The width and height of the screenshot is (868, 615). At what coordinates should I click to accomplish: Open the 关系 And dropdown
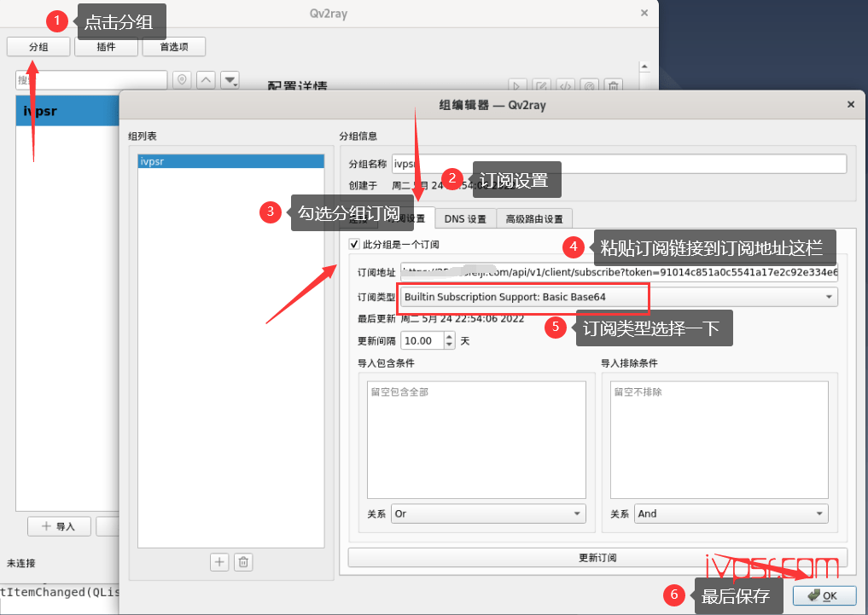pos(731,513)
